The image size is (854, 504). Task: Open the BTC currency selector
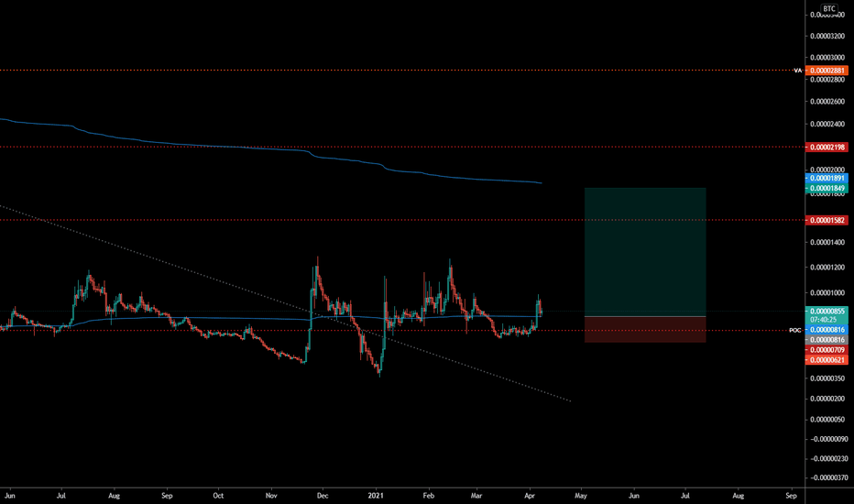[829, 8]
